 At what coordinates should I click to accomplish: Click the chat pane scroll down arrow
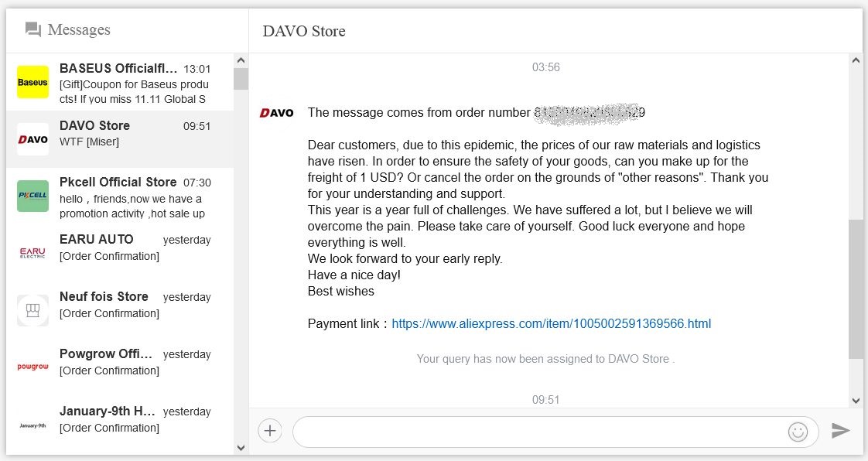[856, 401]
